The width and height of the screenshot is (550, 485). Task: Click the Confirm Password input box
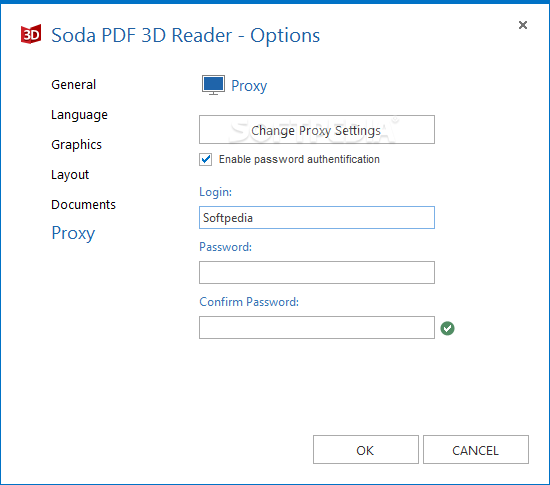(317, 328)
